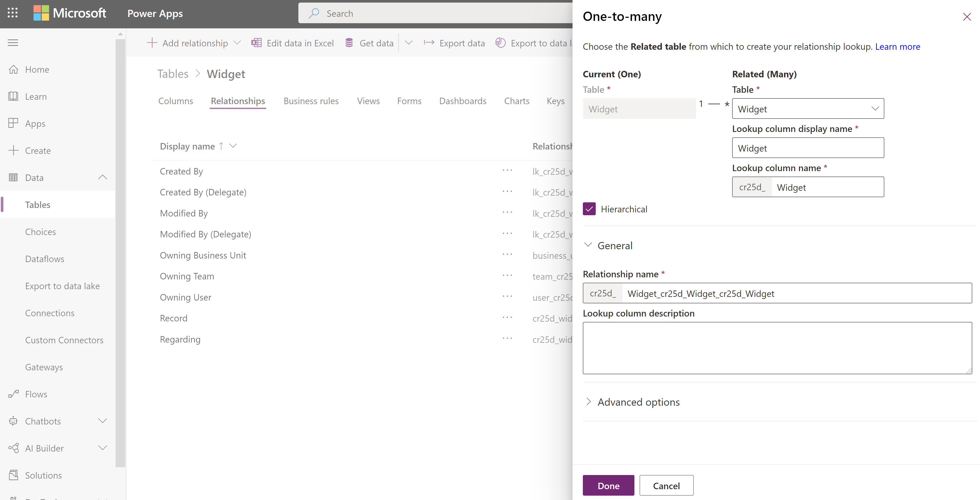Switch to the Columns tab
Image resolution: width=980 pixels, height=500 pixels.
coord(175,100)
